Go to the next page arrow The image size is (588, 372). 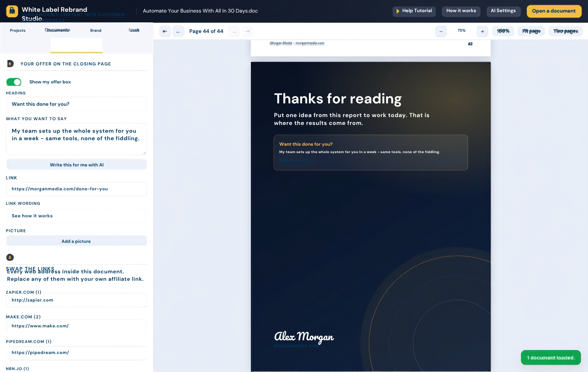click(234, 31)
